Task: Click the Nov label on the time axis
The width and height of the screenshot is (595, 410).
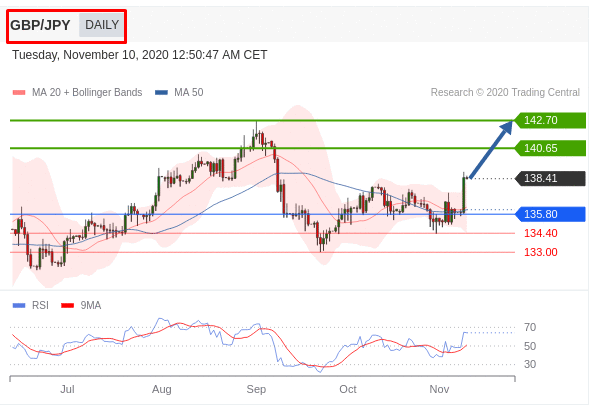Action: point(439,389)
